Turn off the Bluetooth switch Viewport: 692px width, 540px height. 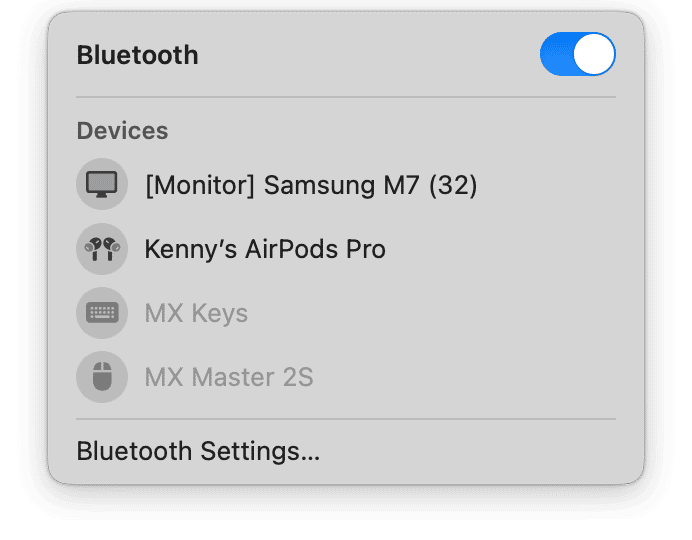[577, 54]
